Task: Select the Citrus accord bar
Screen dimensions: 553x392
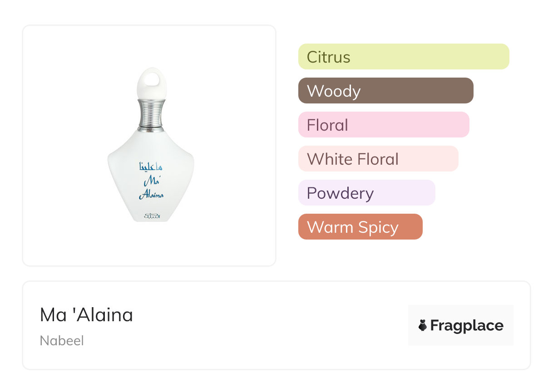Action: (403, 57)
